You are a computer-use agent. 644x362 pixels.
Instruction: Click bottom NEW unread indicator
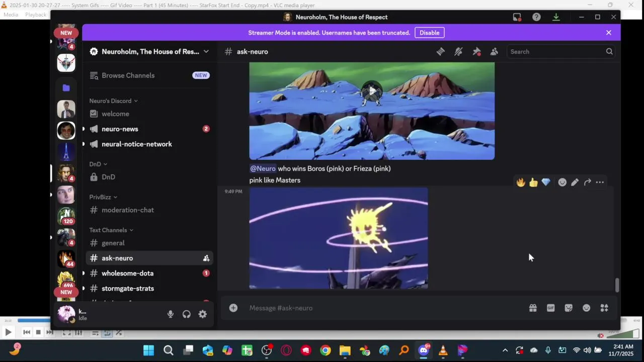(x=66, y=292)
